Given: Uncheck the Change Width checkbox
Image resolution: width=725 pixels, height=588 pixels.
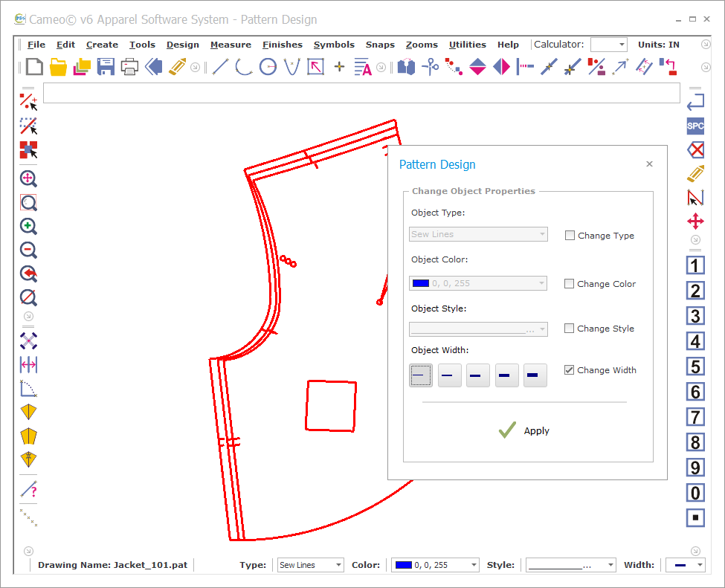Looking at the screenshot, I should point(569,369).
